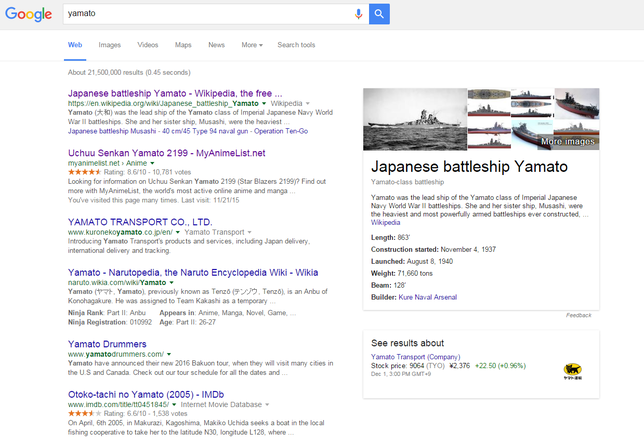Click Ninja Registration 010992 text

point(110,322)
